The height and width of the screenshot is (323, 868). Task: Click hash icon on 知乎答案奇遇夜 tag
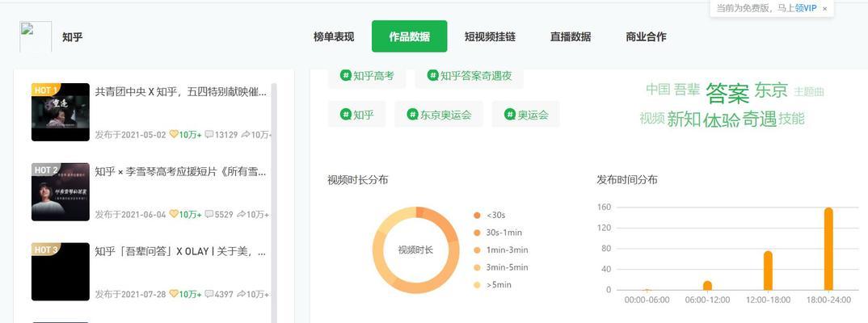pos(433,75)
